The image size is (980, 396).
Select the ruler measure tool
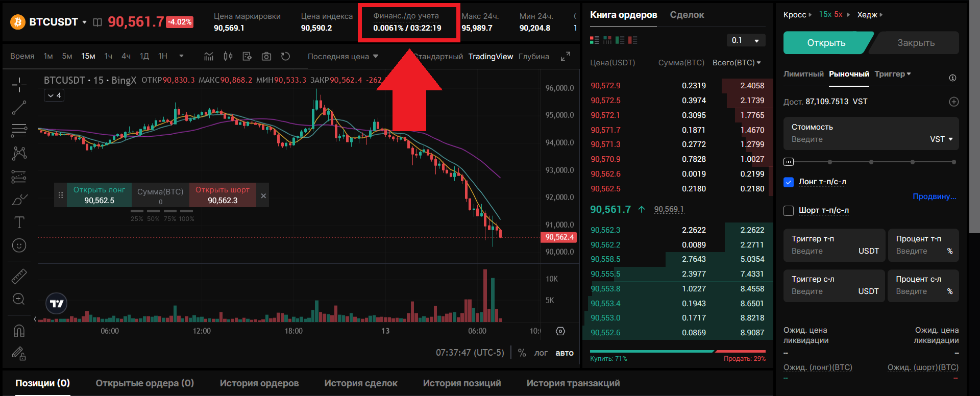(x=19, y=276)
